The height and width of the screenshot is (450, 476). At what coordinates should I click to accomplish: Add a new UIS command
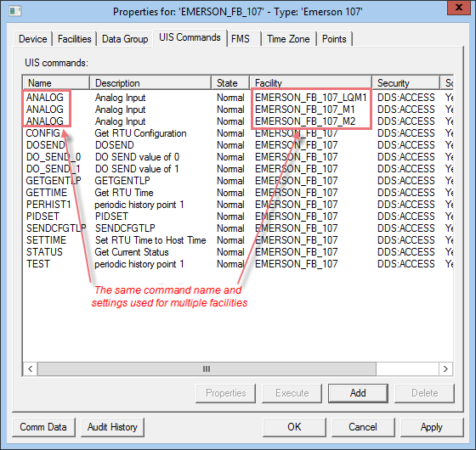click(358, 393)
